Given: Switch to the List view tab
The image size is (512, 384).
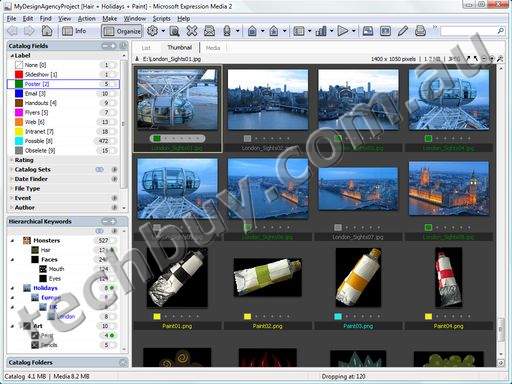Looking at the screenshot, I should tap(146, 48).
